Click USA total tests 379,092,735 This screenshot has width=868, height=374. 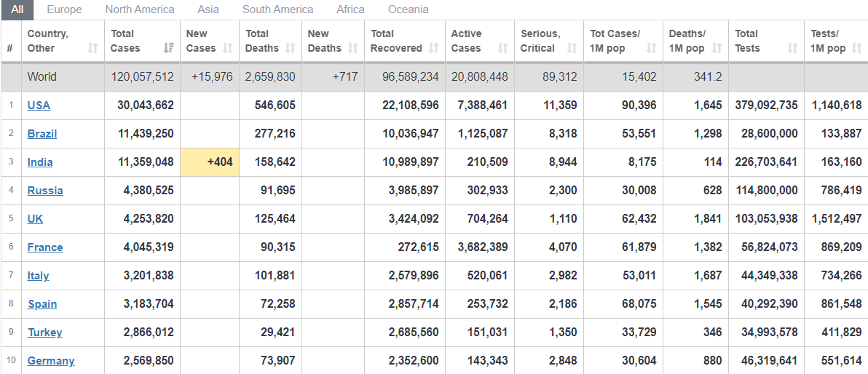point(766,105)
